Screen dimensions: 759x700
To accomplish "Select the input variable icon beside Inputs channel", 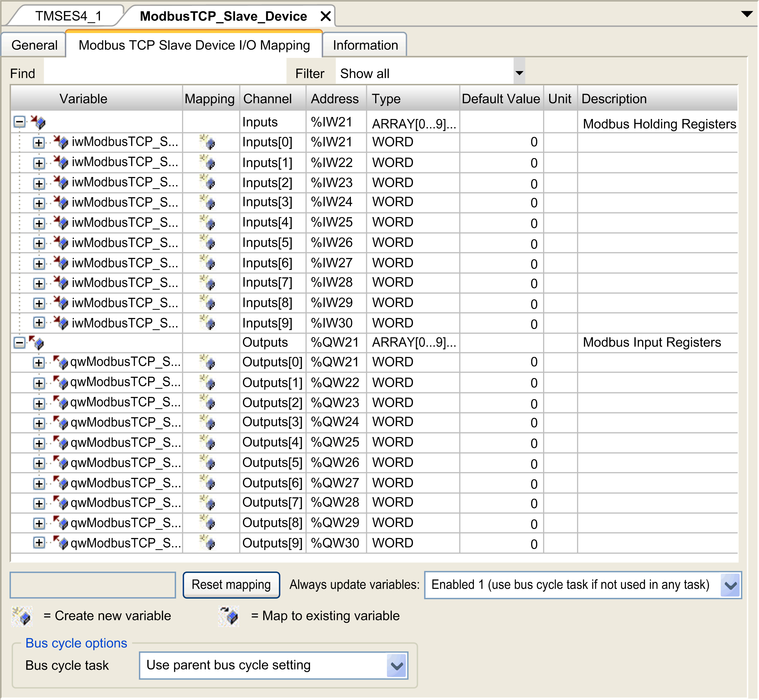I will pyautogui.click(x=40, y=122).
